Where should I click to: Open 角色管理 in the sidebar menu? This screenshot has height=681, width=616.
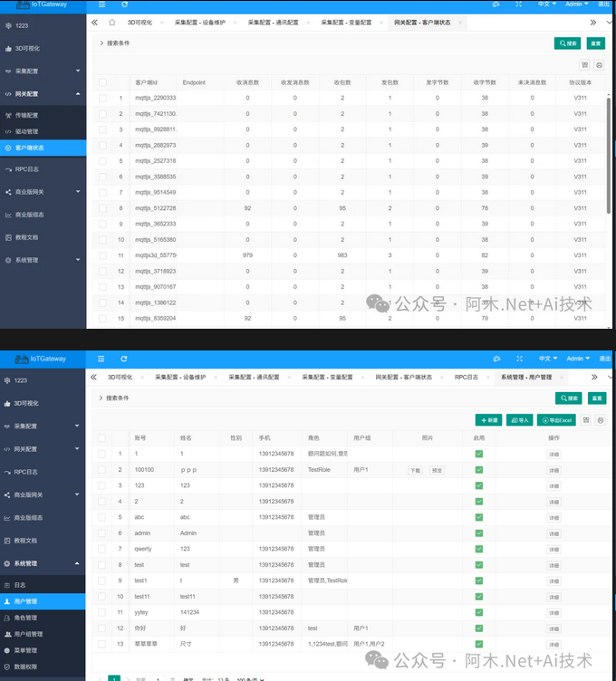(x=26, y=618)
